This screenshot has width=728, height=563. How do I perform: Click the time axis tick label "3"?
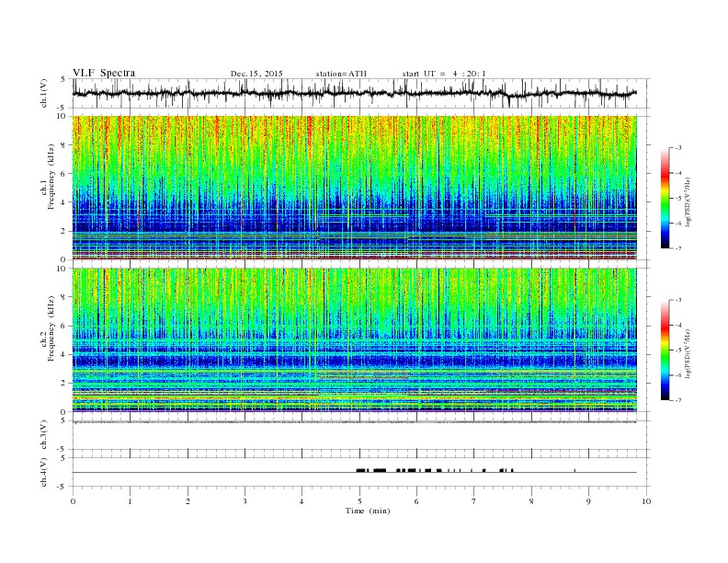coord(245,501)
